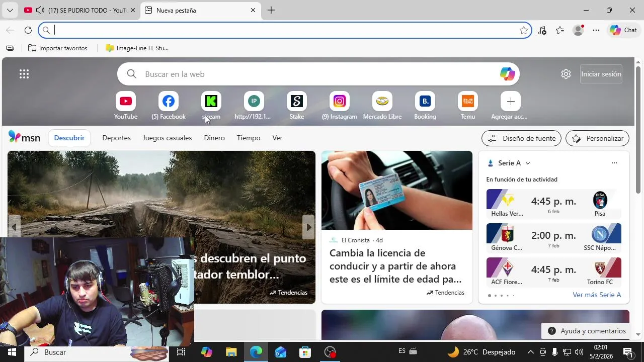Image resolution: width=644 pixels, height=362 pixels.
Task: Open the tab actions menu chevron
Action: [10, 10]
